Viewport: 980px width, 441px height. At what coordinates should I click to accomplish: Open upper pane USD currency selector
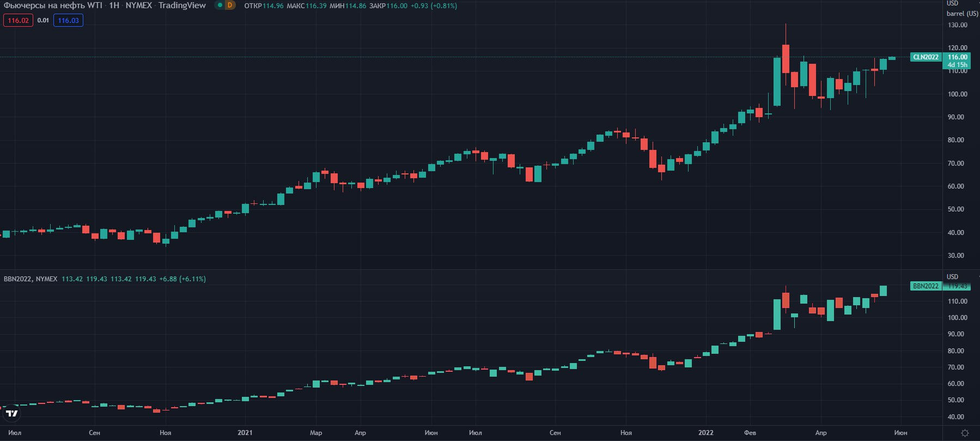coord(952,3)
